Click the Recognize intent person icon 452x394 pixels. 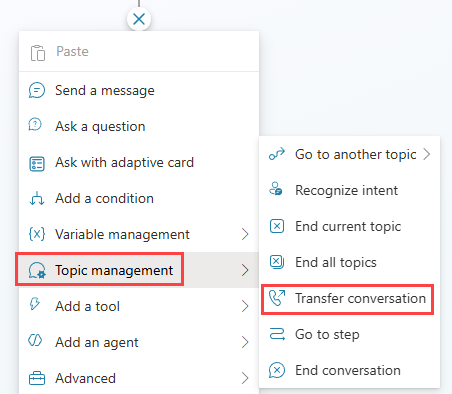(276, 189)
